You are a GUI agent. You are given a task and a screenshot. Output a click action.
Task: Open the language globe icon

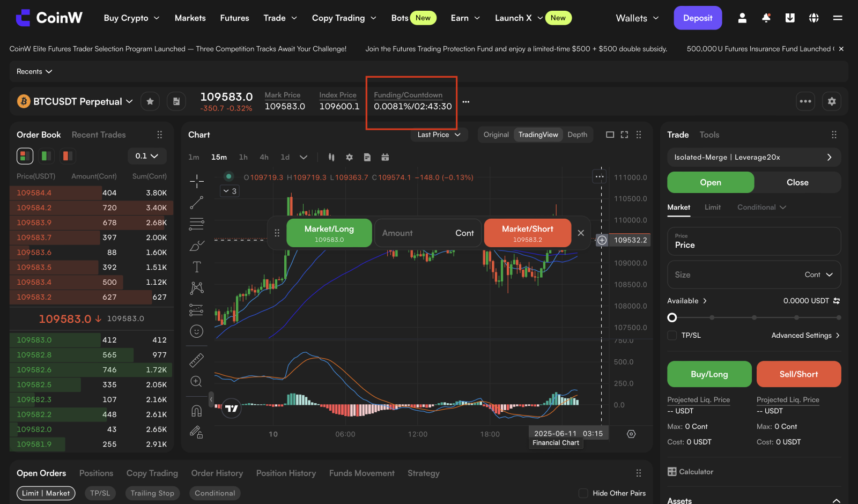tap(814, 18)
